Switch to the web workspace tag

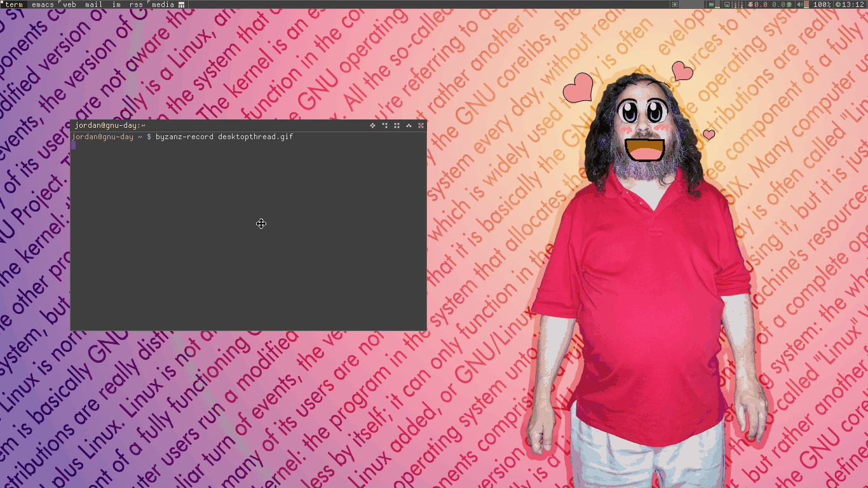pos(69,4)
